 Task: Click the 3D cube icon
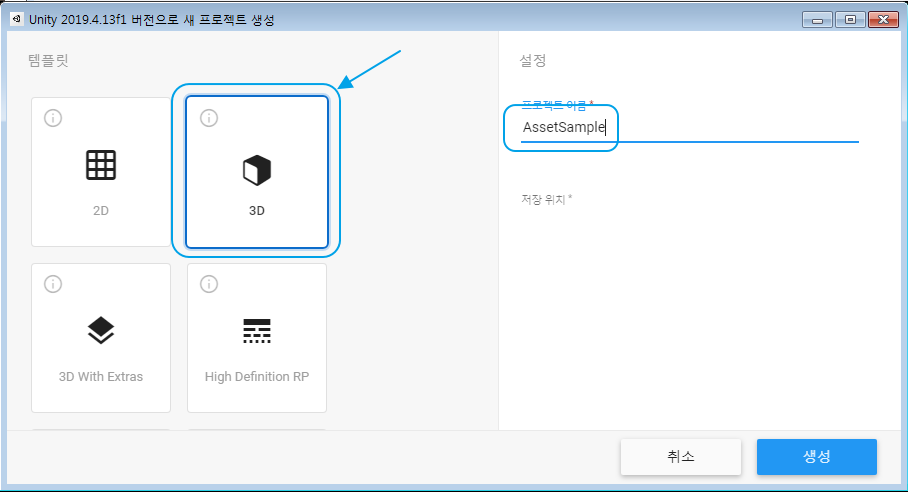coord(257,170)
